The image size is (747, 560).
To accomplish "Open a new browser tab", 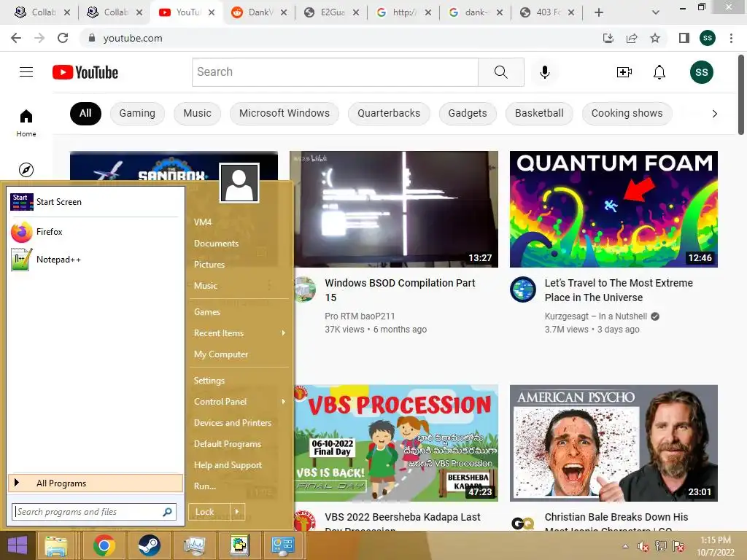I will (x=599, y=12).
